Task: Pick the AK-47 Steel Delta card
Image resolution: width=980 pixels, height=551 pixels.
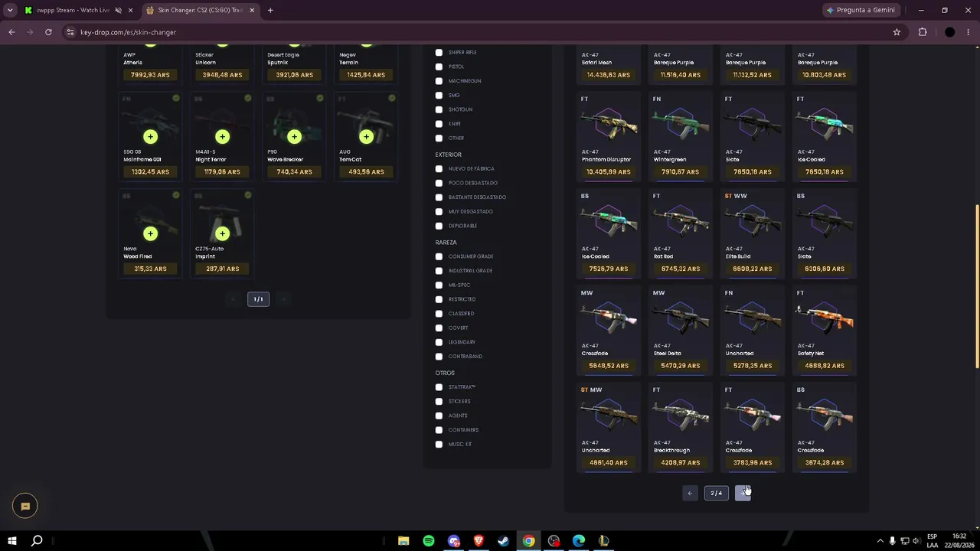Action: click(x=680, y=331)
